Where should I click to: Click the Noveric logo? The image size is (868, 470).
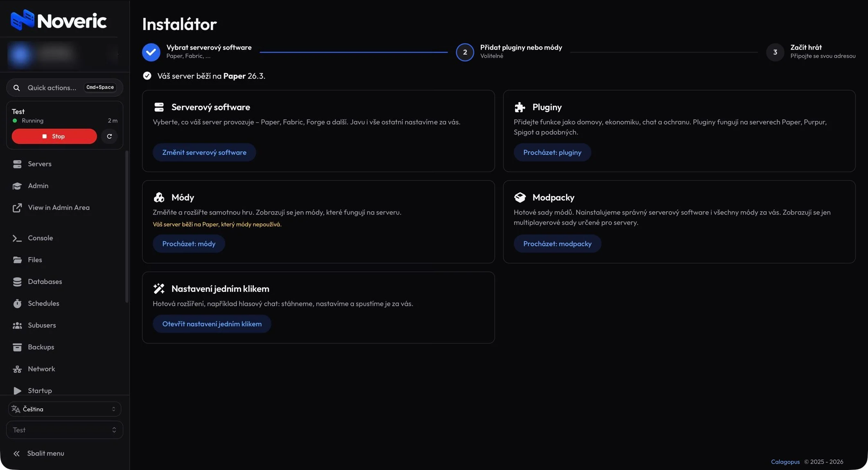[59, 20]
